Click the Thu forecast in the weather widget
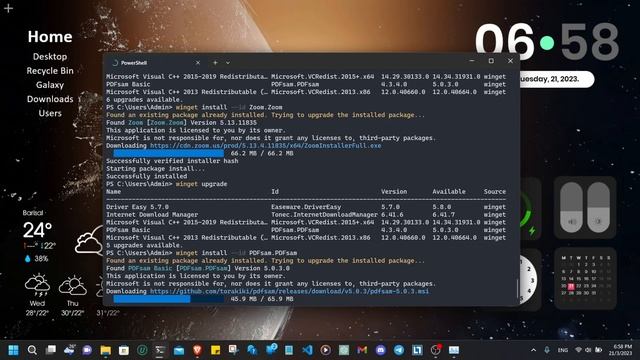 click(x=73, y=295)
